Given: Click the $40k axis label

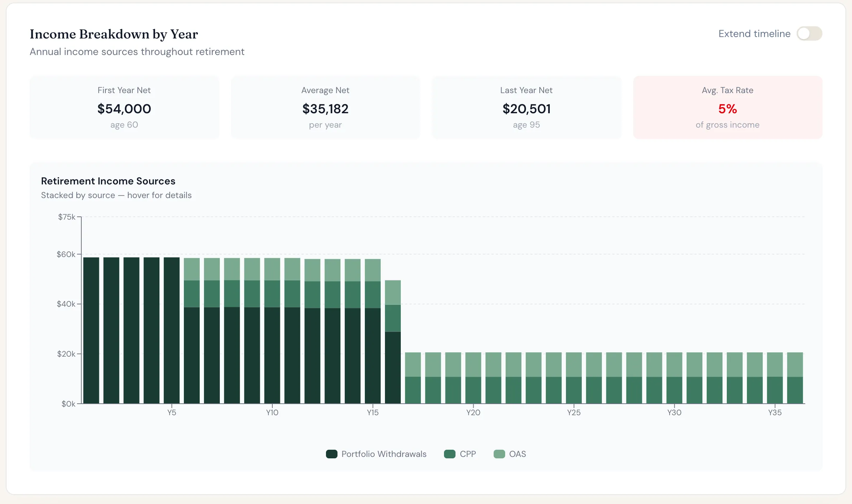Looking at the screenshot, I should [x=66, y=304].
